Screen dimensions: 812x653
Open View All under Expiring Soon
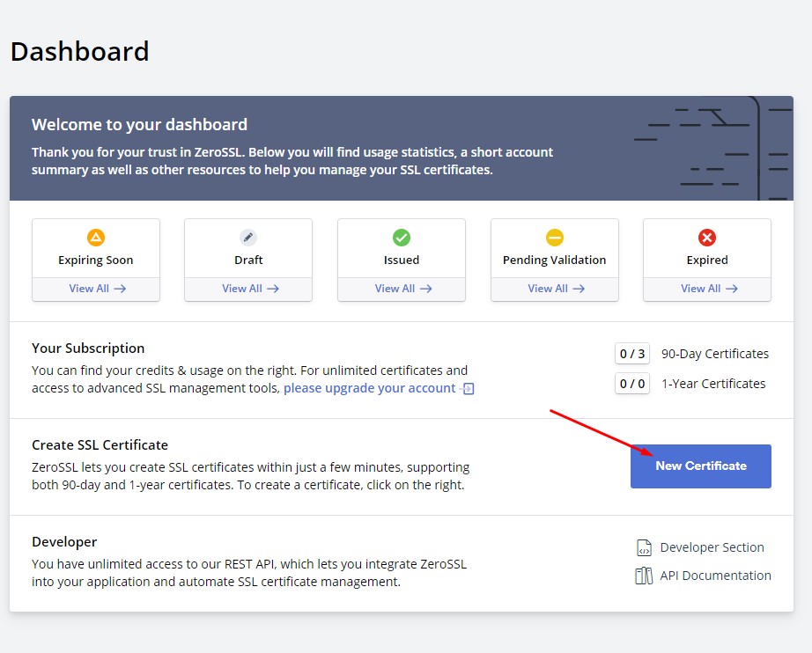[98, 289]
